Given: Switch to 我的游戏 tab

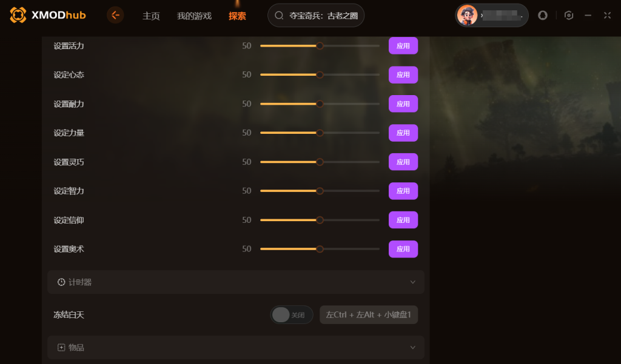Looking at the screenshot, I should click(194, 16).
